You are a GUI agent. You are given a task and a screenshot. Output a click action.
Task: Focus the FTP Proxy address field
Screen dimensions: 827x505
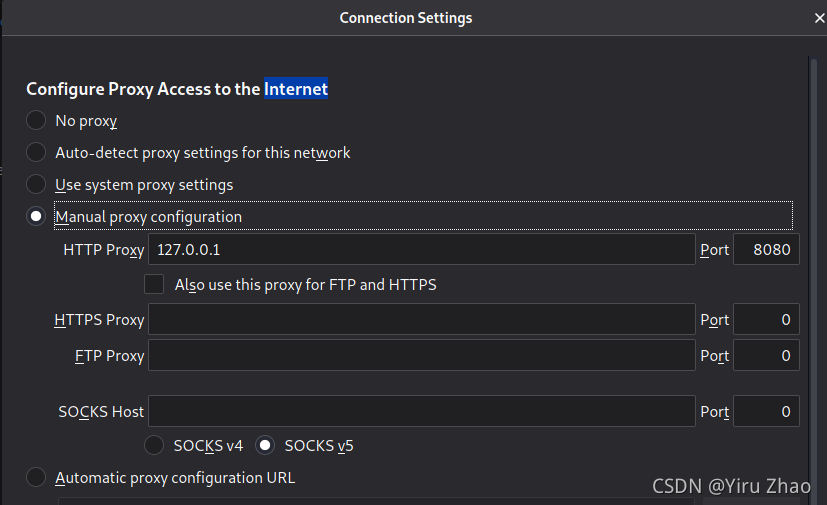(x=421, y=356)
